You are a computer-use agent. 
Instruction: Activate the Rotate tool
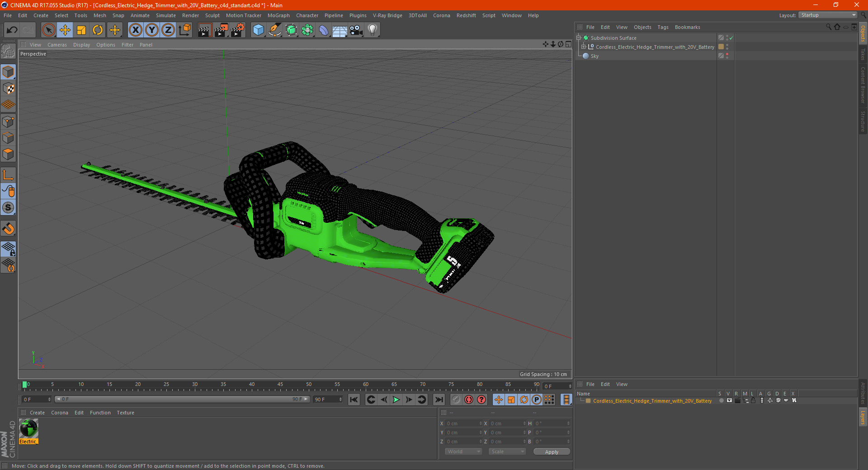(98, 30)
